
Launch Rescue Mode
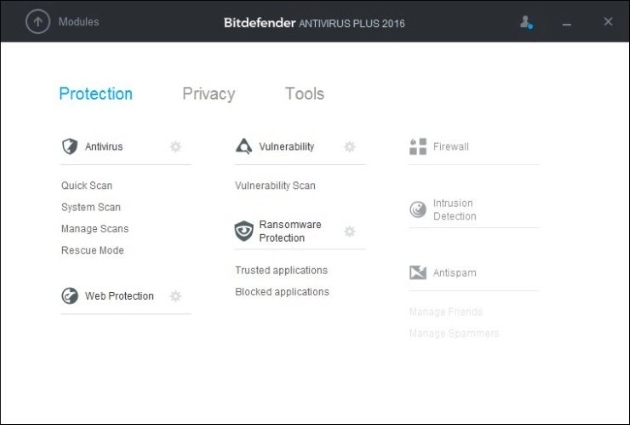click(x=92, y=250)
